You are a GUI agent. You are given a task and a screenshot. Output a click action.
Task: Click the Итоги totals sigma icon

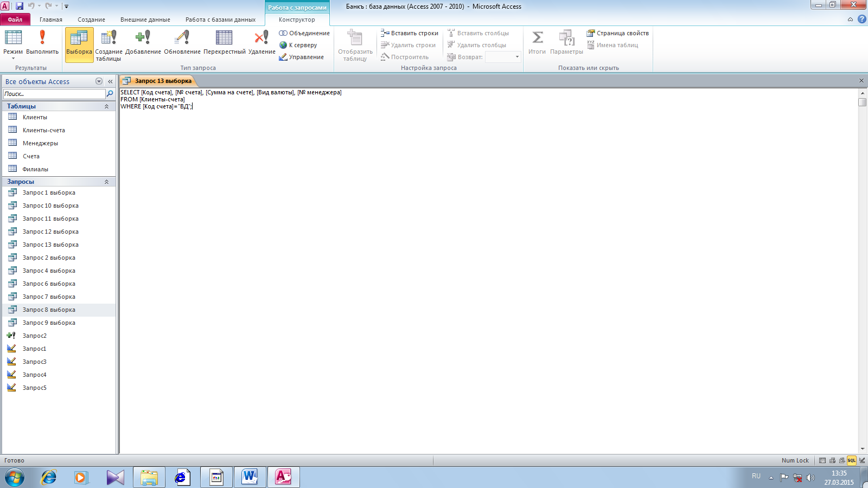(537, 42)
